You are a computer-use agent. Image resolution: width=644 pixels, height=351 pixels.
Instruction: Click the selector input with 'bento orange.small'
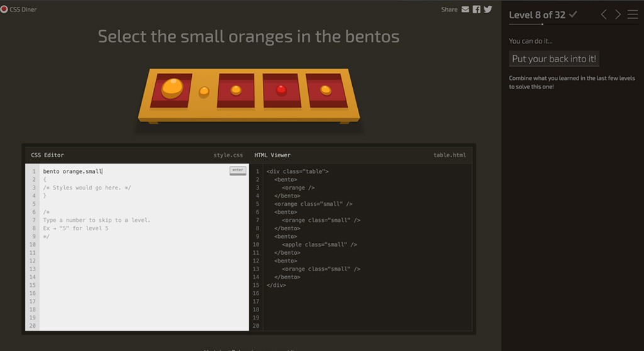pyautogui.click(x=126, y=171)
